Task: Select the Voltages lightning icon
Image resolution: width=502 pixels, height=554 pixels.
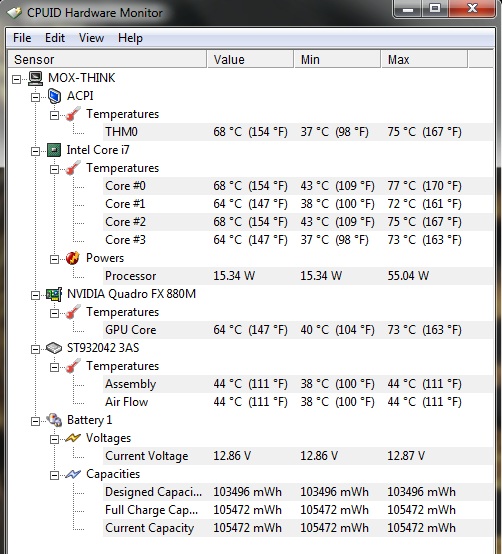Action: coord(73,438)
